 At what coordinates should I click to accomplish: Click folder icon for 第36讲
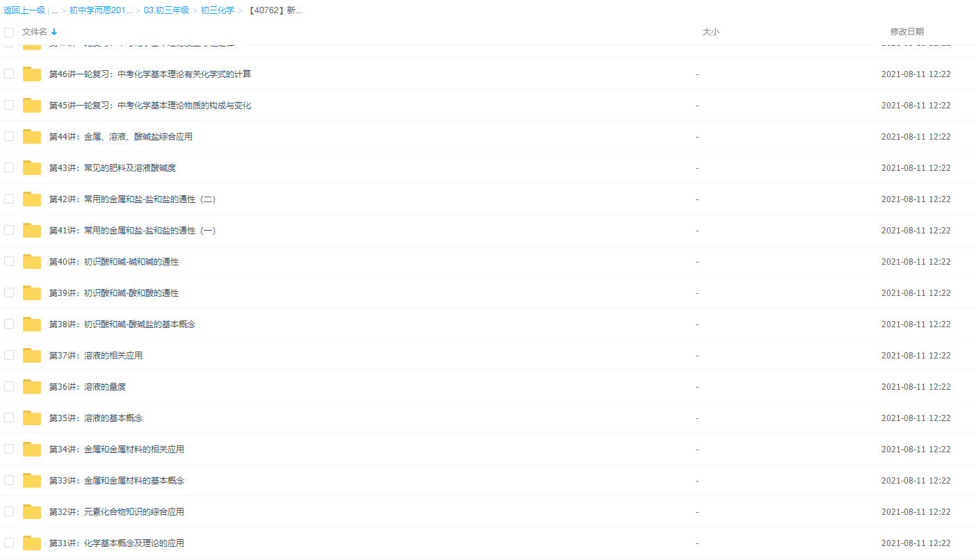tap(32, 387)
